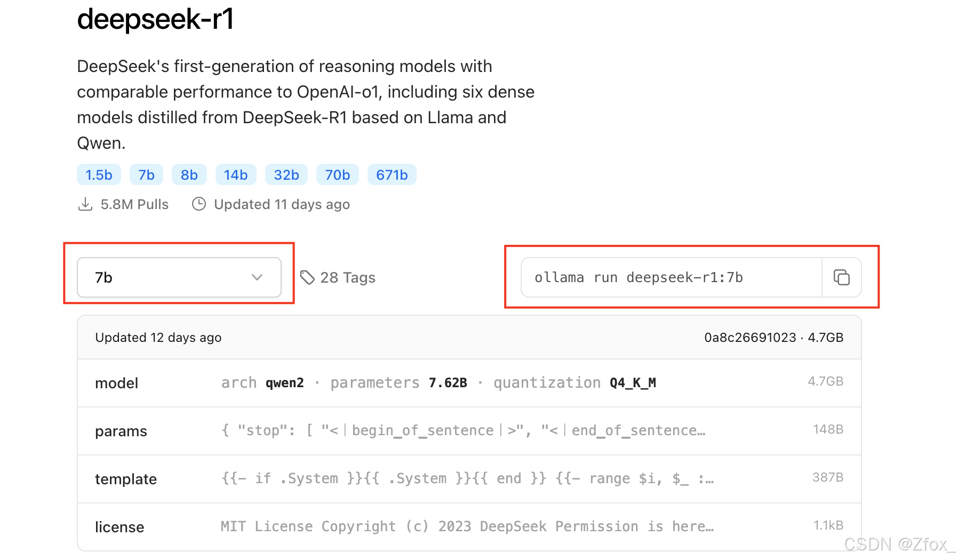Click the qwen2 arch value
The height and width of the screenshot is (560, 958).
pos(285,383)
